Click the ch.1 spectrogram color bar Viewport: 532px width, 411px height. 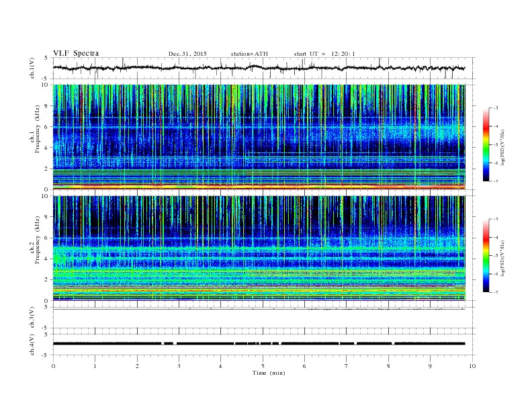(x=486, y=144)
